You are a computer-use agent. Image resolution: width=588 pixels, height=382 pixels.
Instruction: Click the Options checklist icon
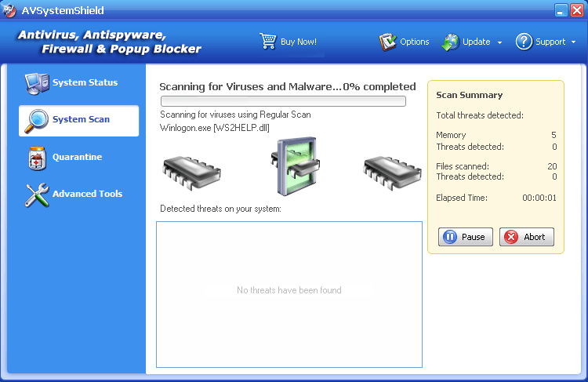click(387, 42)
